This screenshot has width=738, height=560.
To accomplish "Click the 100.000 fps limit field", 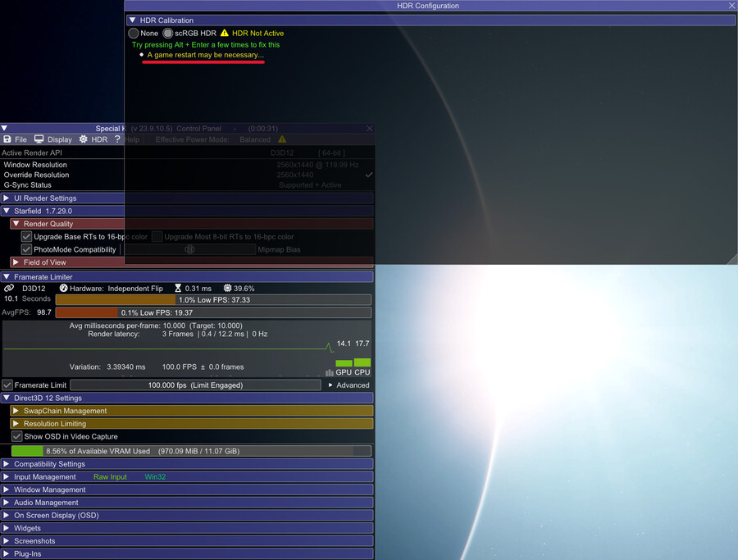I will (x=195, y=385).
